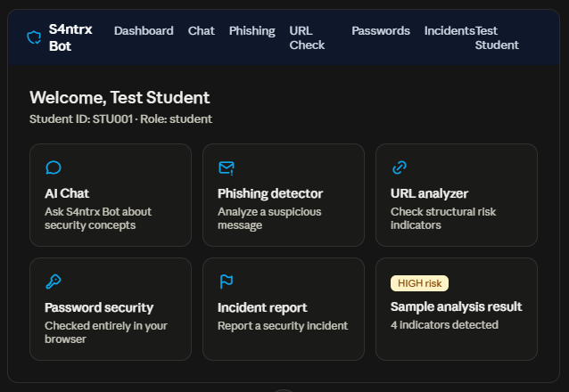Open the Dashboard nav item

coord(144,31)
